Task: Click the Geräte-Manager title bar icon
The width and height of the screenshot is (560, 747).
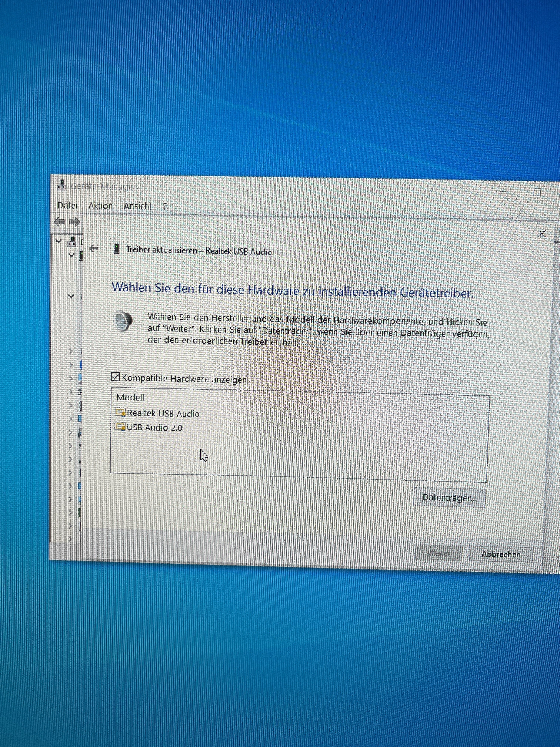Action: 61,185
